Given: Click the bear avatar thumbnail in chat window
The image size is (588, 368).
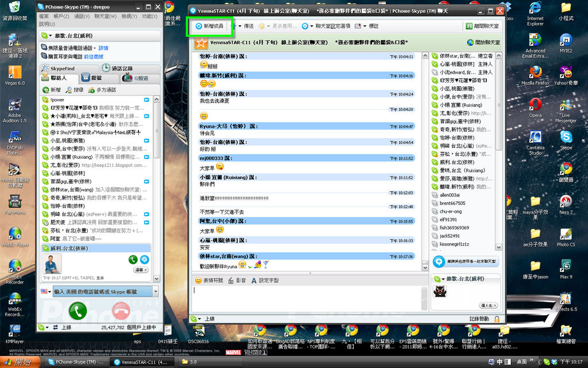Looking at the screenshot, I should click(x=439, y=292).
